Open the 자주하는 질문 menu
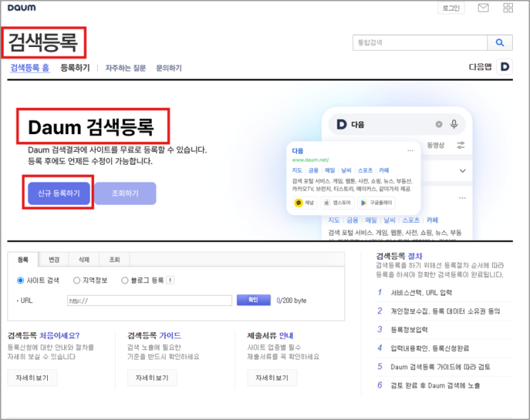The width and height of the screenshot is (530, 420). 126,68
